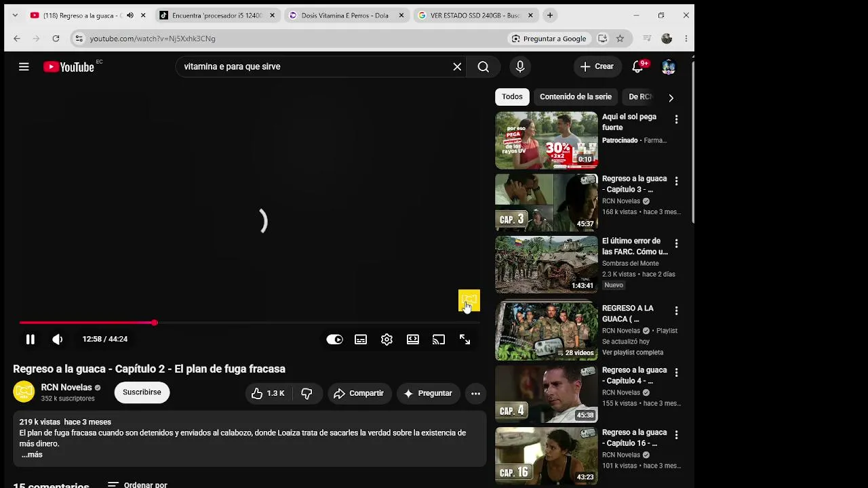This screenshot has width=868, height=488.
Task: Mute the YouTube tab audio icon
Action: click(130, 15)
